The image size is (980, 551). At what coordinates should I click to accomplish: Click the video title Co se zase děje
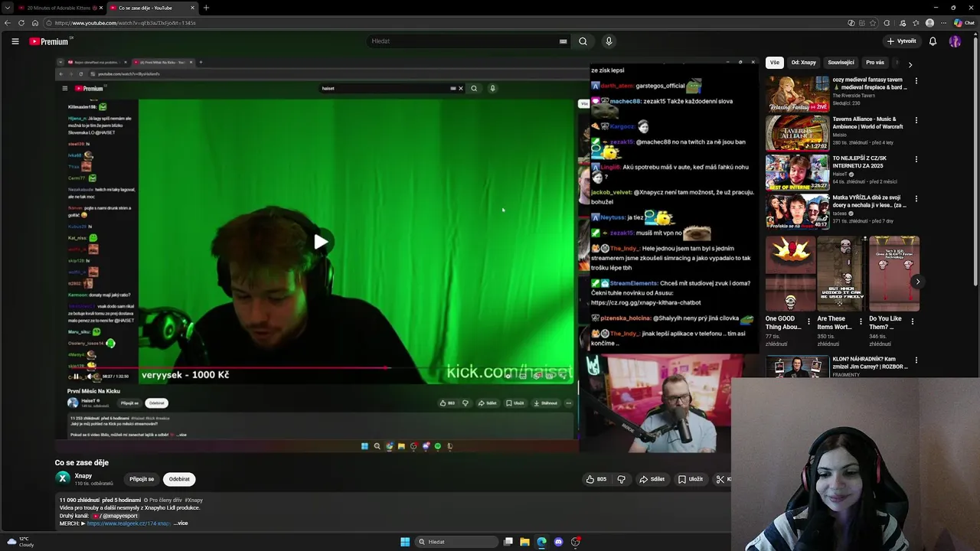coord(82,463)
